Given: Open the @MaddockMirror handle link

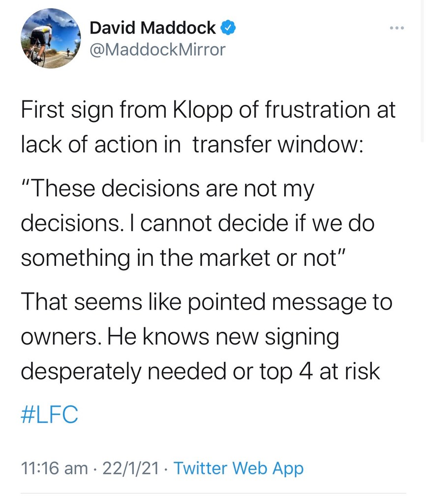Looking at the screenshot, I should [x=157, y=49].
